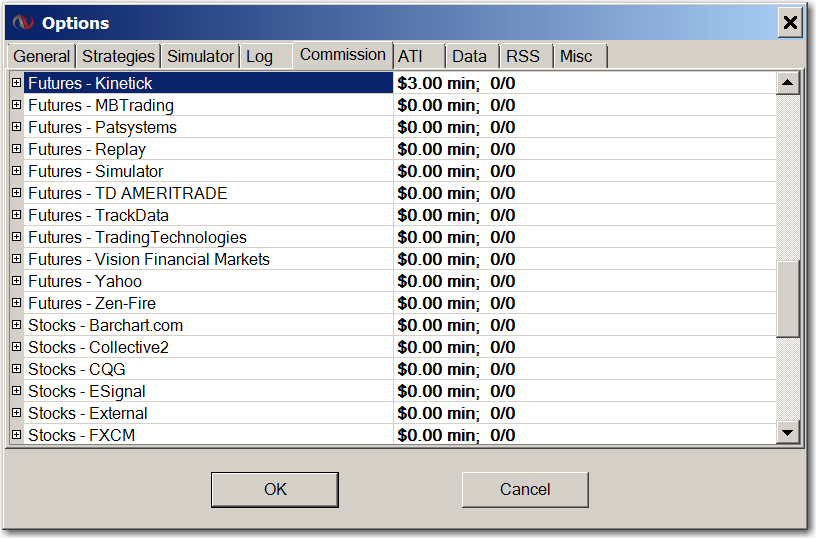Select the Stocks - Barchart.com label
The height and width of the screenshot is (538, 816).
click(x=106, y=325)
